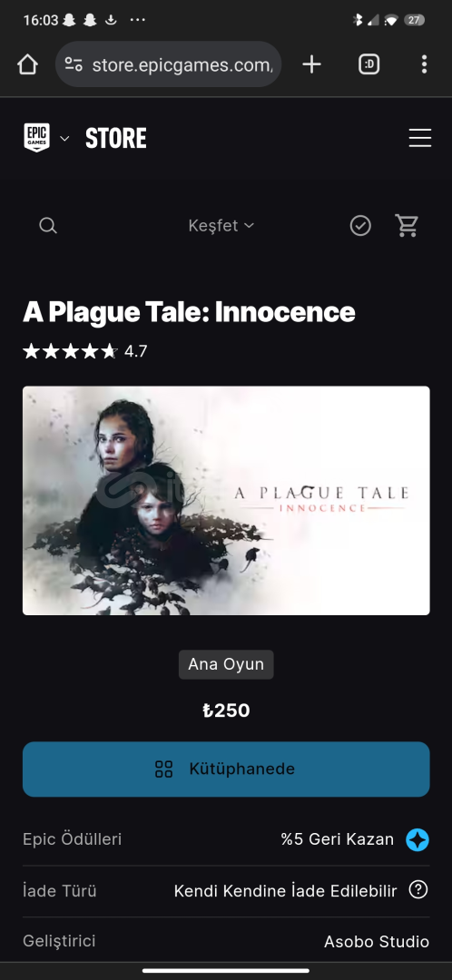Click the refund type help question icon
The image size is (452, 980).
tap(418, 889)
